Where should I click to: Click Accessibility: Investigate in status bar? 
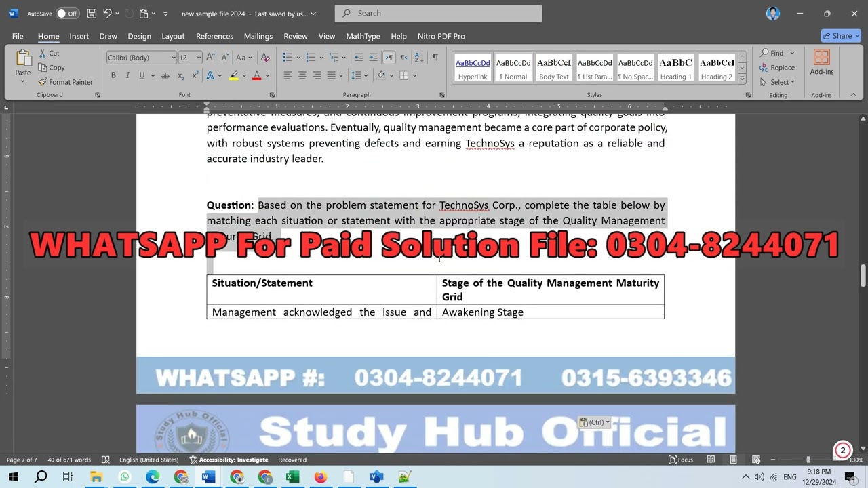pos(228,460)
